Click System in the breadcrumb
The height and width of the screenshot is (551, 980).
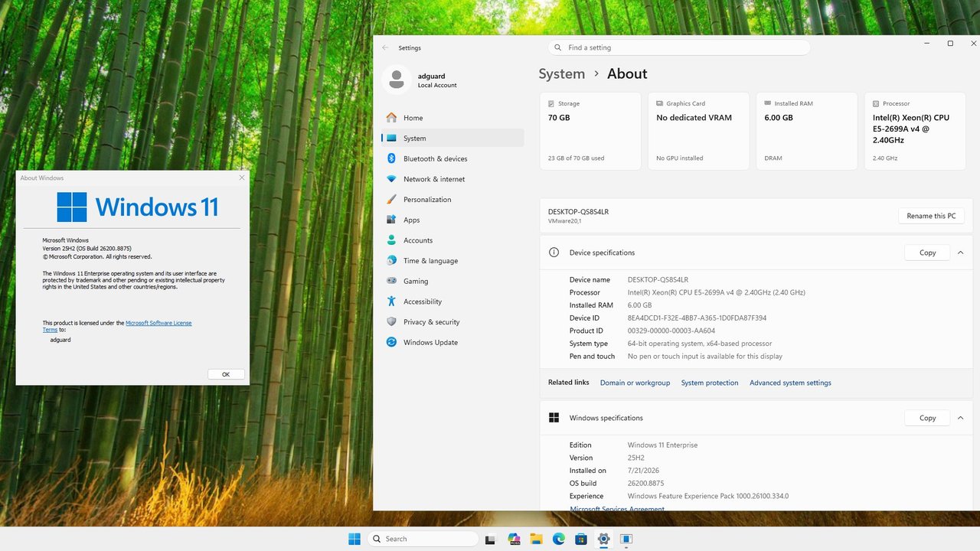click(561, 73)
